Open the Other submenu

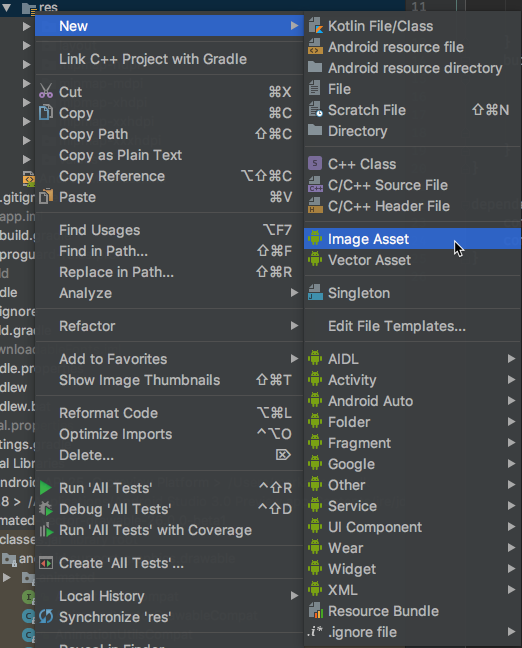coord(412,485)
